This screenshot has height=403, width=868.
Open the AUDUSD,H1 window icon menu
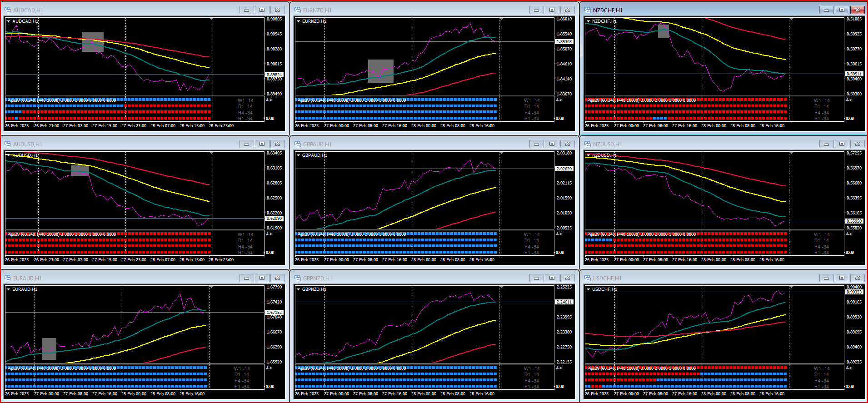pos(8,144)
